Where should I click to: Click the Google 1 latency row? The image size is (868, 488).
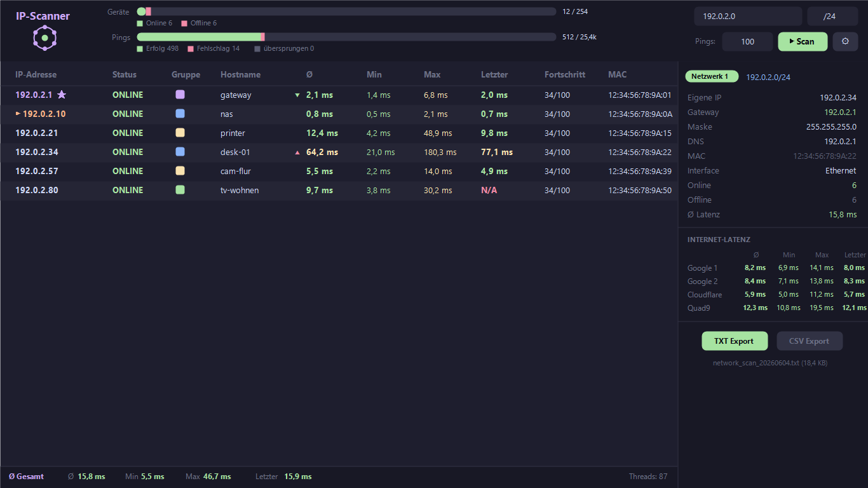[x=776, y=268]
